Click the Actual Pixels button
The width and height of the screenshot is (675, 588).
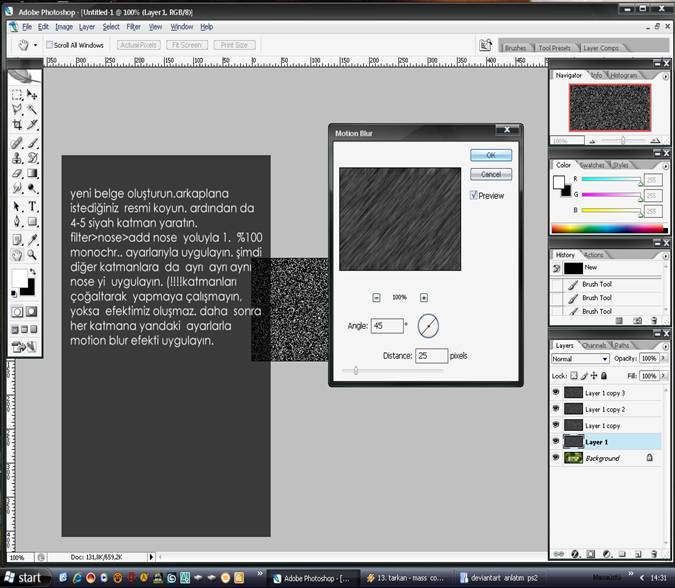coord(139,45)
